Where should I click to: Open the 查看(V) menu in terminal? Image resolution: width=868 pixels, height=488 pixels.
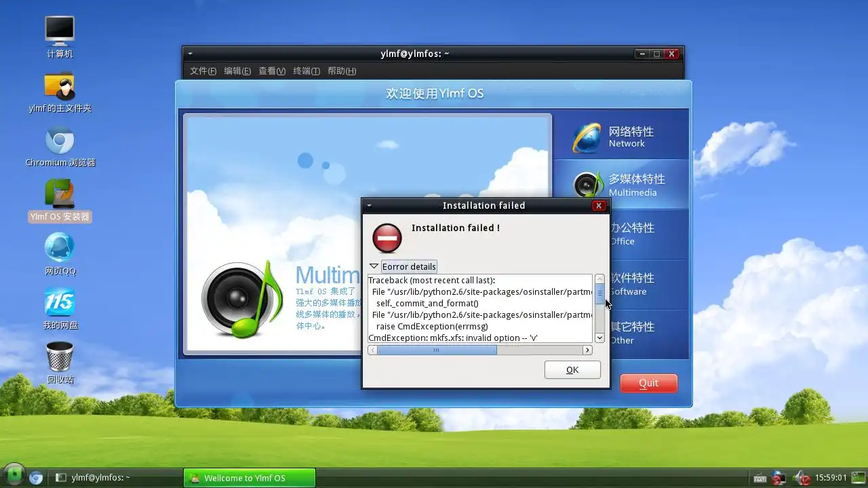[272, 71]
